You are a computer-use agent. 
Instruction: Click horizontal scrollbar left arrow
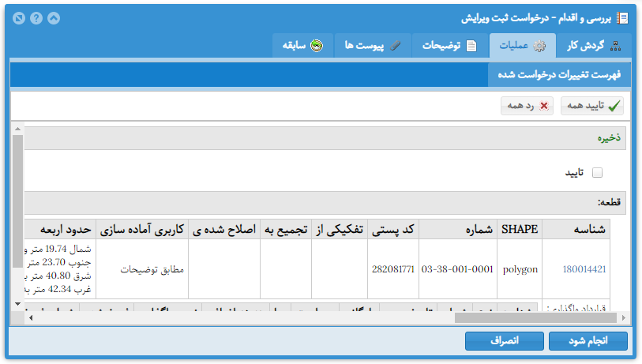click(x=30, y=317)
